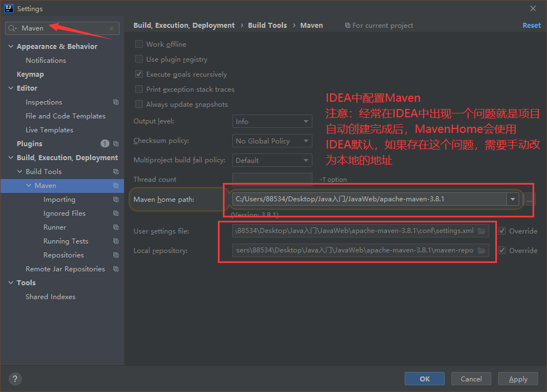Enable Use plugin registry checkbox

(x=139, y=59)
